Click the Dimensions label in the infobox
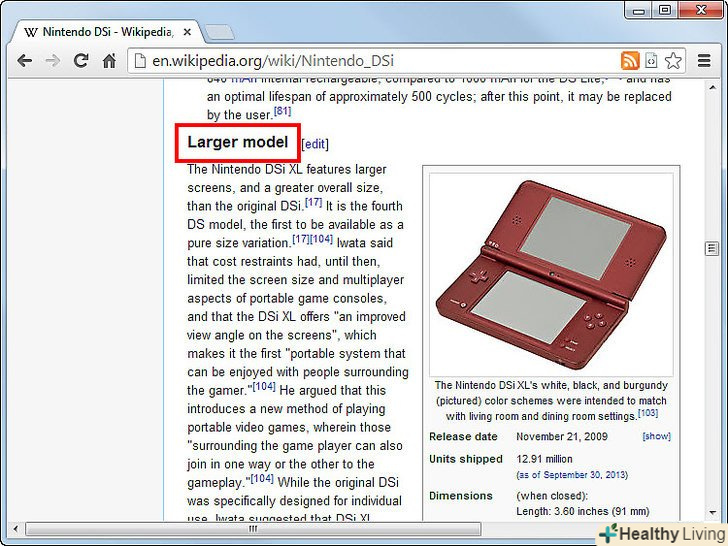This screenshot has height=546, width=728. point(461,496)
